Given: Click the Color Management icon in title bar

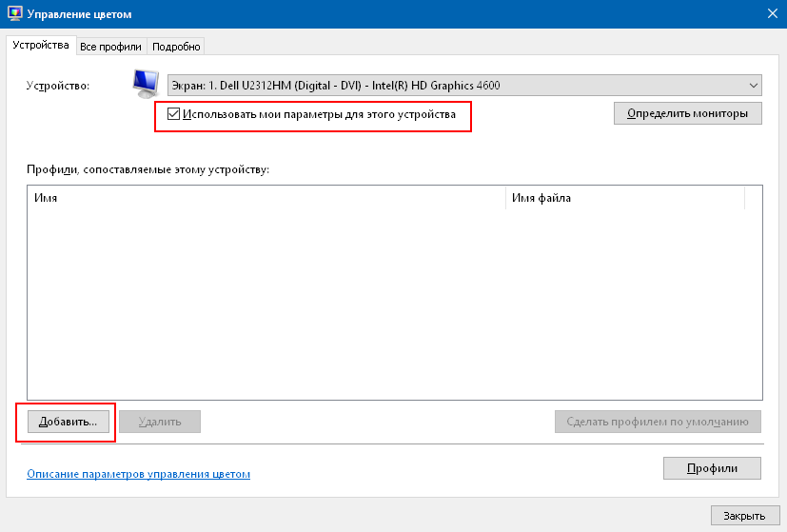Looking at the screenshot, I should 13,14.
